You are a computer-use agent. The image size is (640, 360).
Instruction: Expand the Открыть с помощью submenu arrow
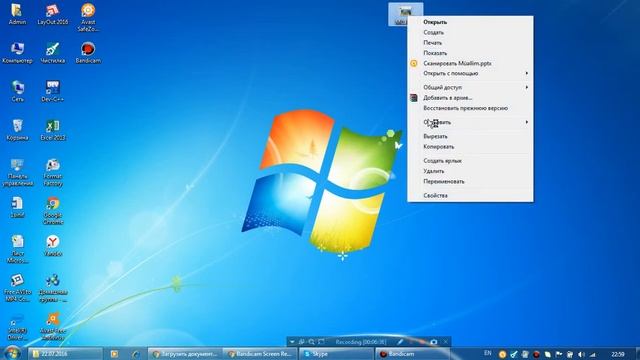point(527,73)
